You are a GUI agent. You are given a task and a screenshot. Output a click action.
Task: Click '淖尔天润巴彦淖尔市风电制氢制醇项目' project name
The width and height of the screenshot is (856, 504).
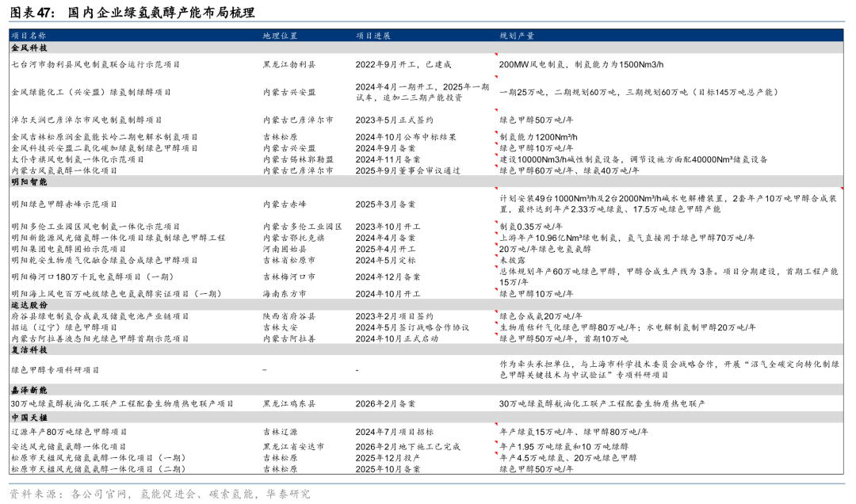[87, 120]
